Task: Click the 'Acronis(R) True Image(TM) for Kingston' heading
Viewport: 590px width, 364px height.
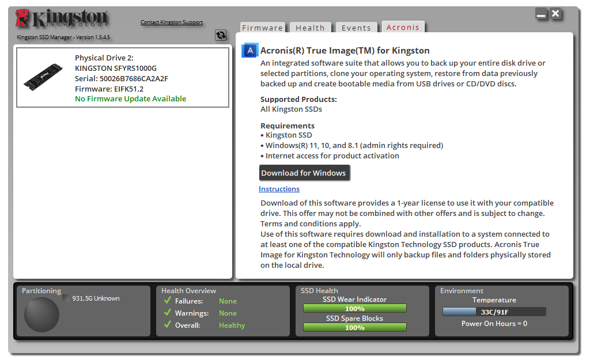Action: [345, 50]
